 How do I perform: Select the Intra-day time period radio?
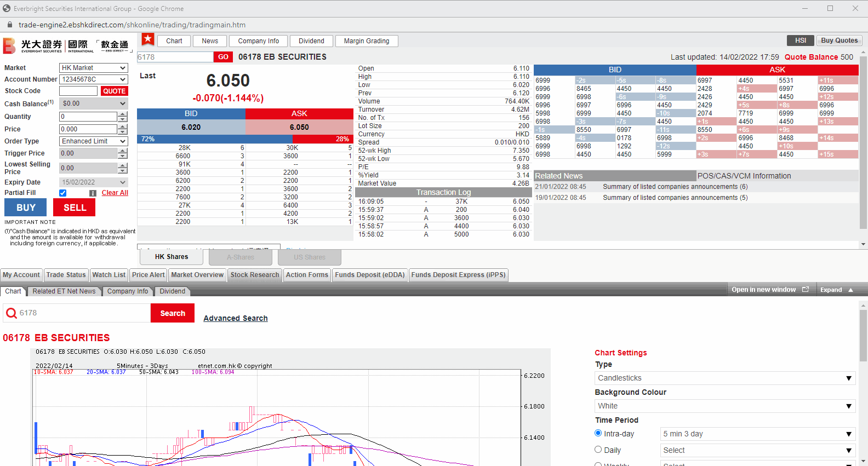click(x=598, y=433)
